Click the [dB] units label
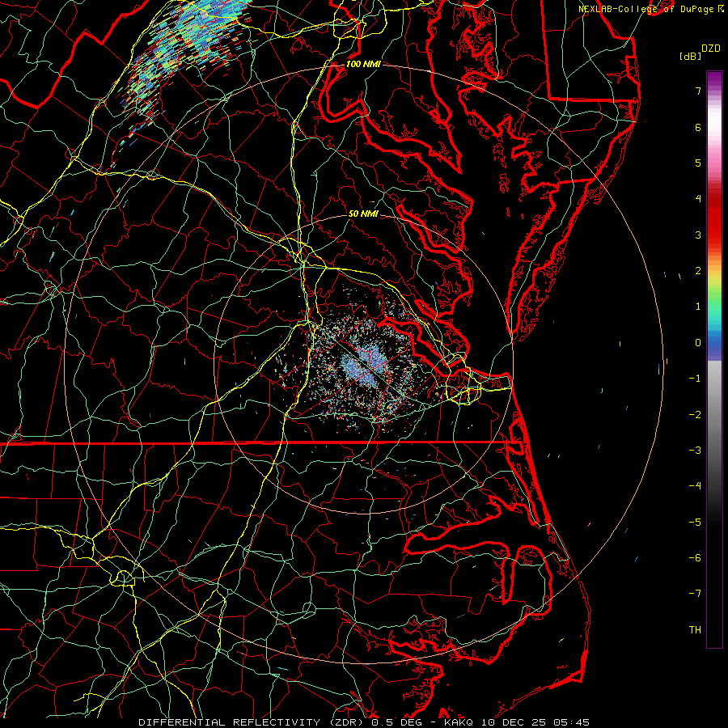 (691, 56)
